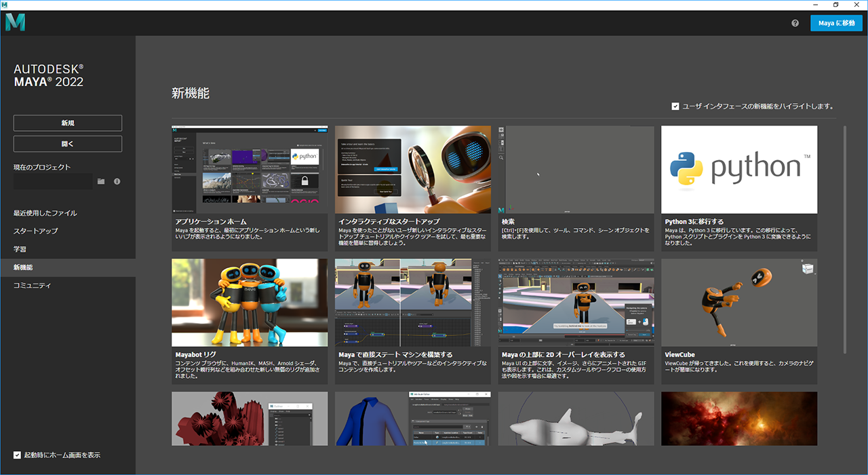Open the state machine feature thumbnail
The image size is (868, 475).
click(413, 303)
